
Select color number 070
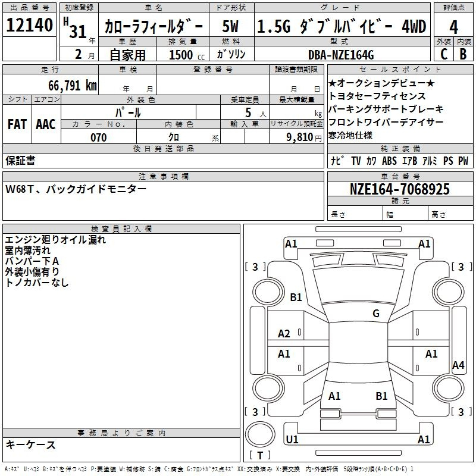[x=98, y=137]
